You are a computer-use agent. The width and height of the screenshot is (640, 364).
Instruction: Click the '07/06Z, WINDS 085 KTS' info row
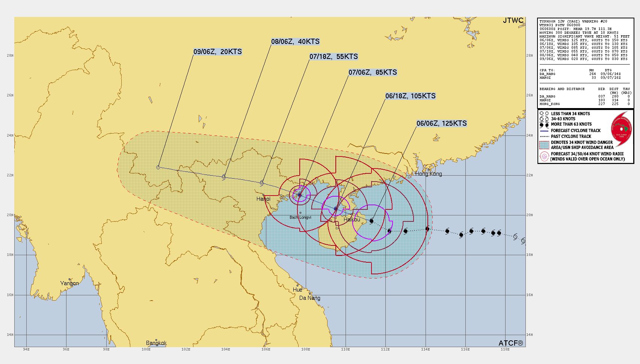pyautogui.click(x=583, y=48)
